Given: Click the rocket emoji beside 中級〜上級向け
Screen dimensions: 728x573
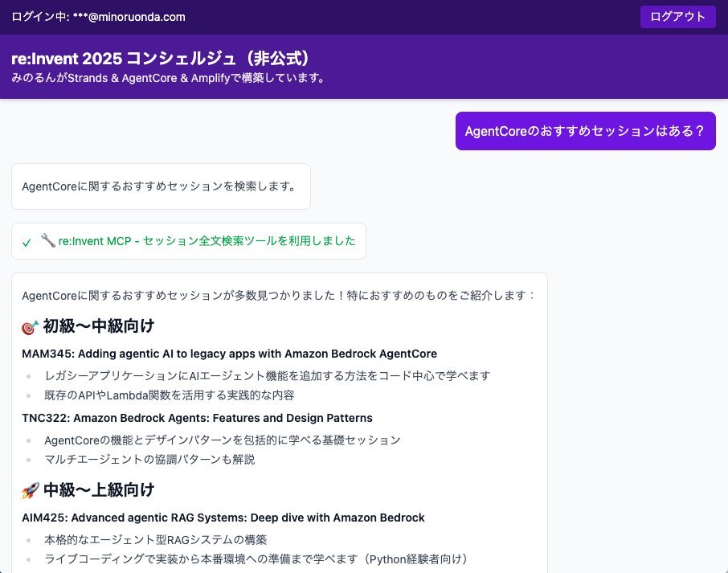Looking at the screenshot, I should pyautogui.click(x=31, y=490).
